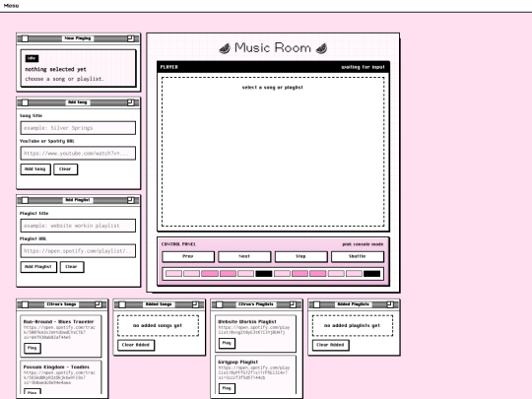The width and height of the screenshot is (532, 399).
Task: Select the black swatch ending the strip
Action: pos(371,274)
